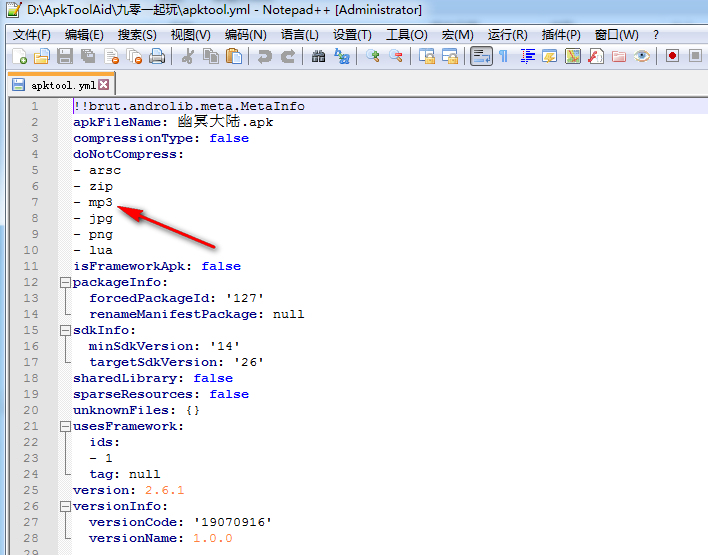
Task: Print the document using the toolbar printer icon
Action: coord(157,56)
